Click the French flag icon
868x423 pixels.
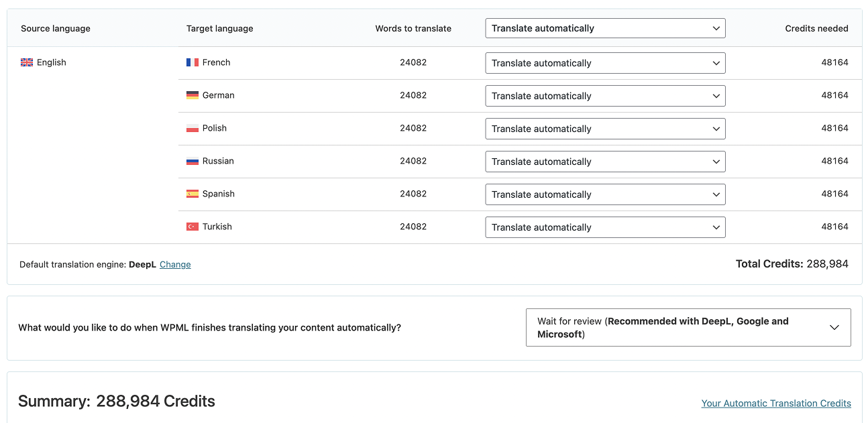tap(193, 62)
